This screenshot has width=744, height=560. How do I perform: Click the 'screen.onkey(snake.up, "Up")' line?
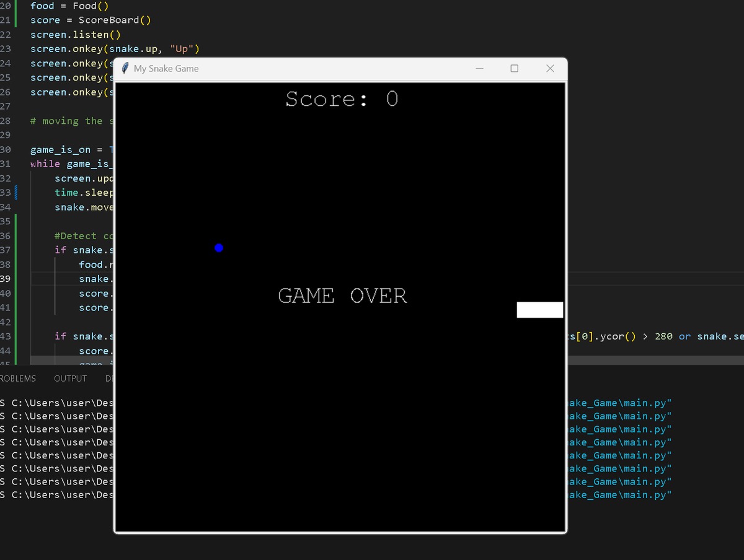[115, 49]
